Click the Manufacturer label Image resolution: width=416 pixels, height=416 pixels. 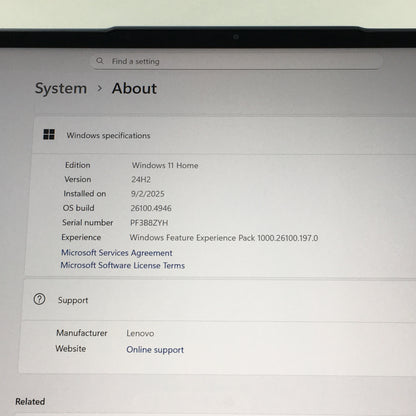tap(82, 333)
